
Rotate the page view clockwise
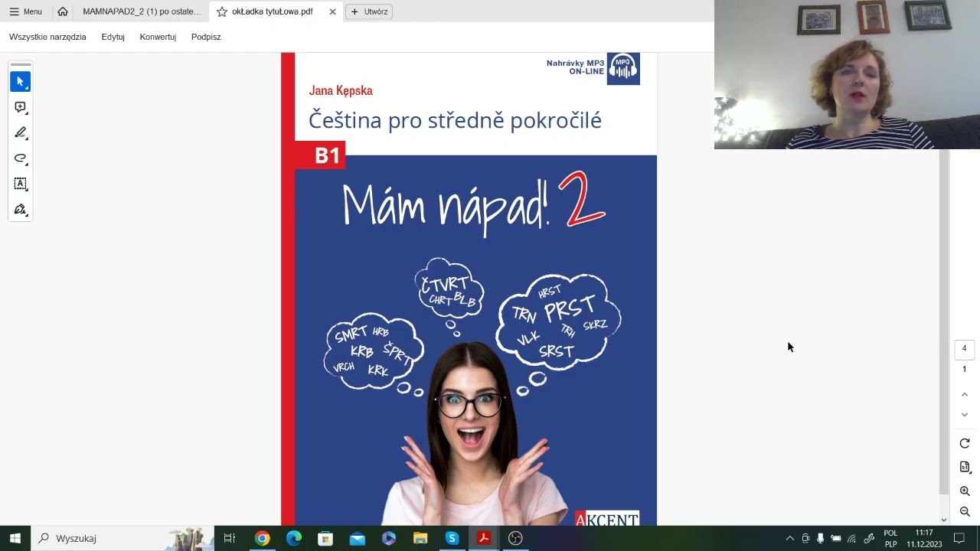(965, 443)
